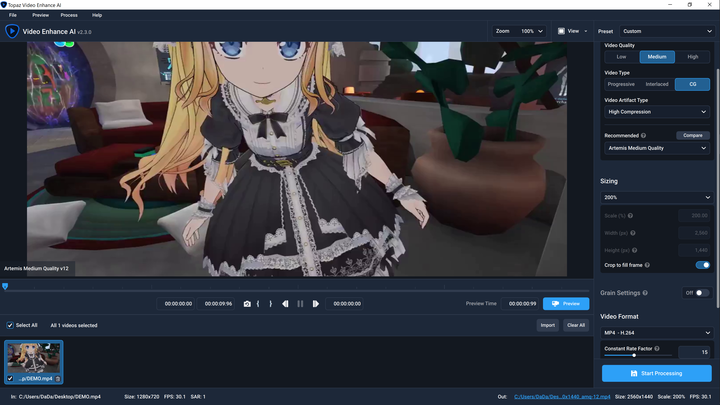Choose Interlaced video type

coord(657,84)
